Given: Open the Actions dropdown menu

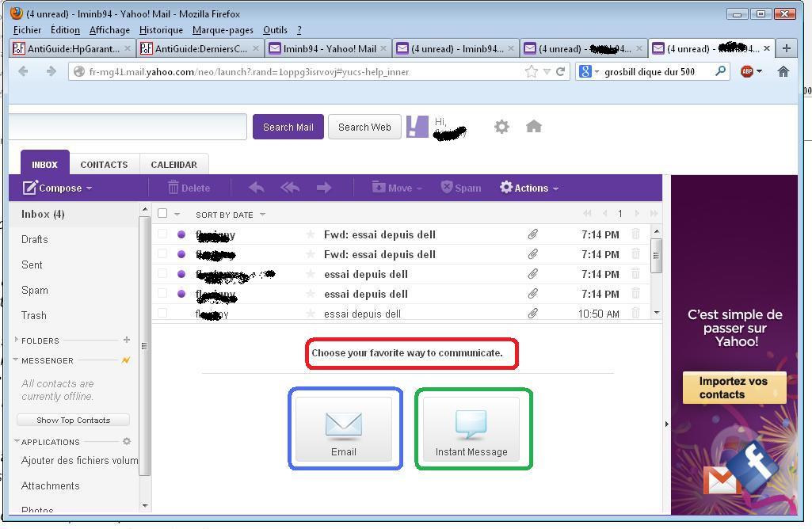Looking at the screenshot, I should click(x=529, y=188).
